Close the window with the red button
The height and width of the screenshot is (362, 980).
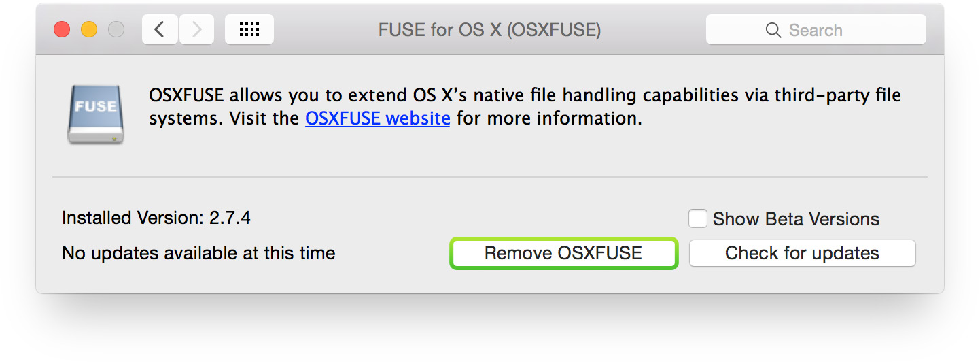62,30
